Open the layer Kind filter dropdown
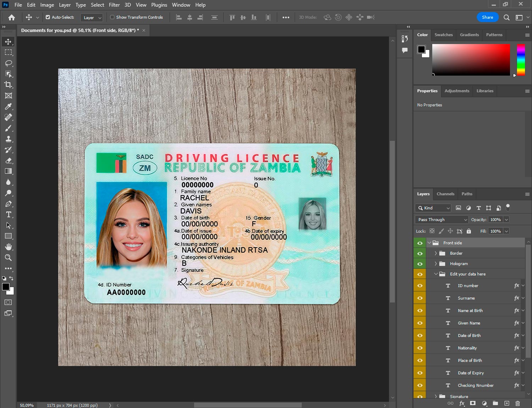This screenshot has width=532, height=408. pos(433,208)
